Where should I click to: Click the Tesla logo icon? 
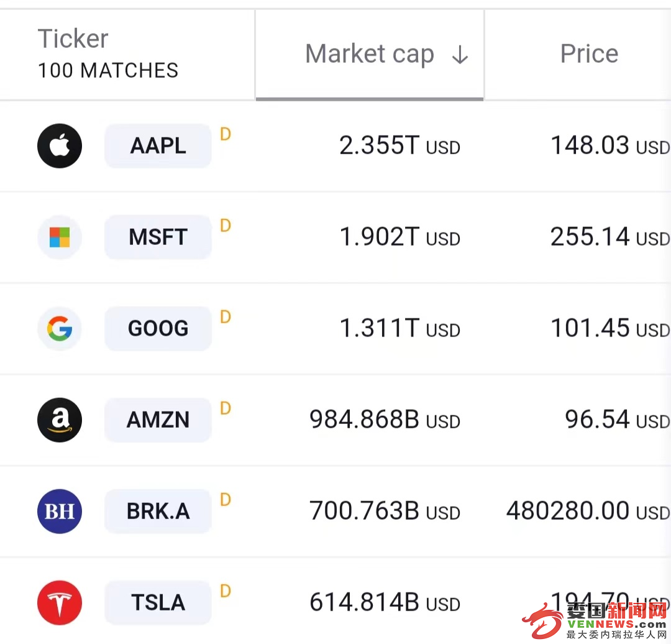tap(60, 602)
